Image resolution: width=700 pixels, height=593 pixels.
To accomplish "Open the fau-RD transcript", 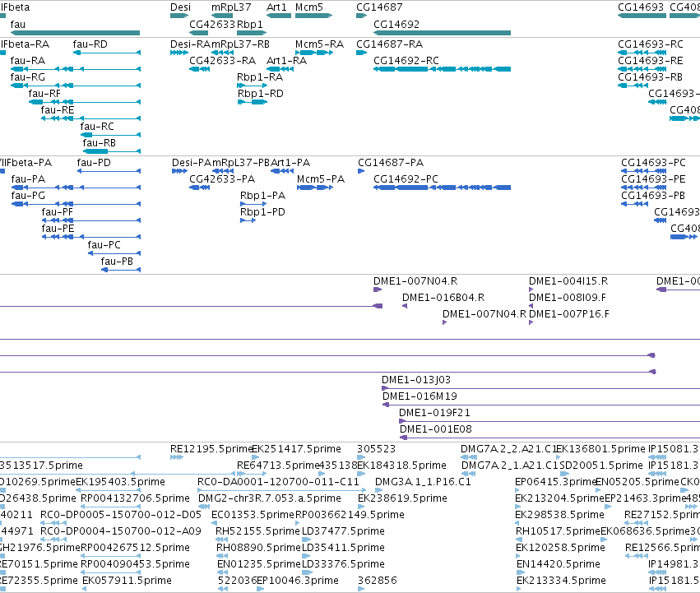I will pyautogui.click(x=107, y=53).
